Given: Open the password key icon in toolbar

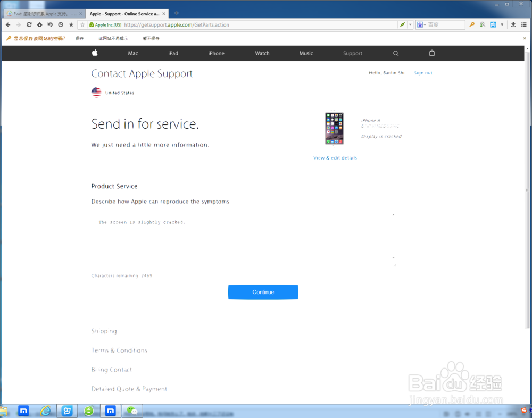Looking at the screenshot, I should pos(472,25).
